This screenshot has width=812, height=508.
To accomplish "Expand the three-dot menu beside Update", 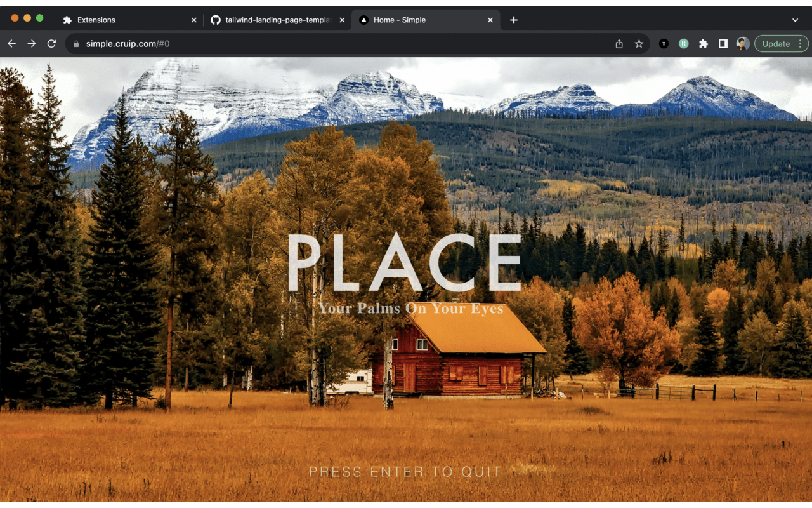I will pyautogui.click(x=801, y=44).
